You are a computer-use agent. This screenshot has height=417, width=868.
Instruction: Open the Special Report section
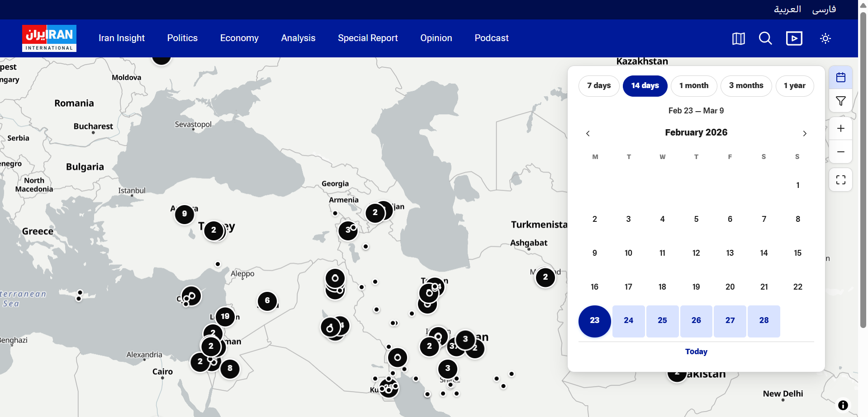(x=368, y=38)
